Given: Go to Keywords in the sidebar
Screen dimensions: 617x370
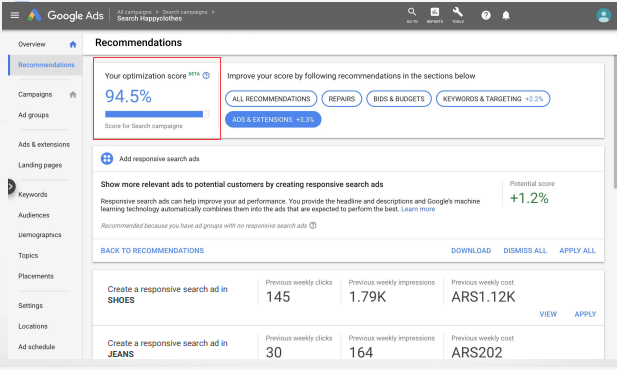Looking at the screenshot, I should coord(33,194).
